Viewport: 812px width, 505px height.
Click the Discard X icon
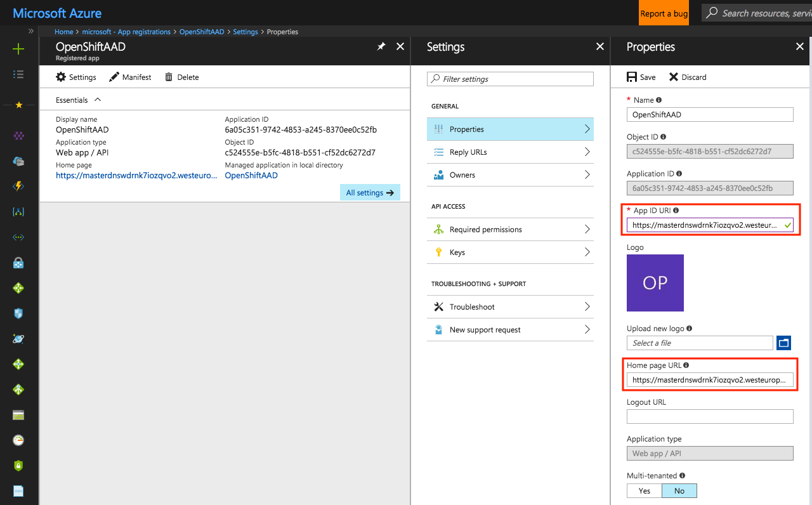coord(674,77)
